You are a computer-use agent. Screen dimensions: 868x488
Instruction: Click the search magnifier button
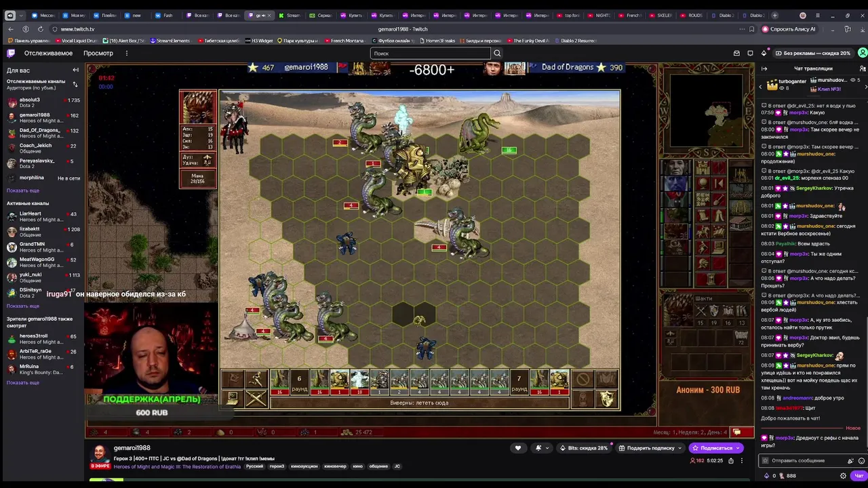[497, 53]
